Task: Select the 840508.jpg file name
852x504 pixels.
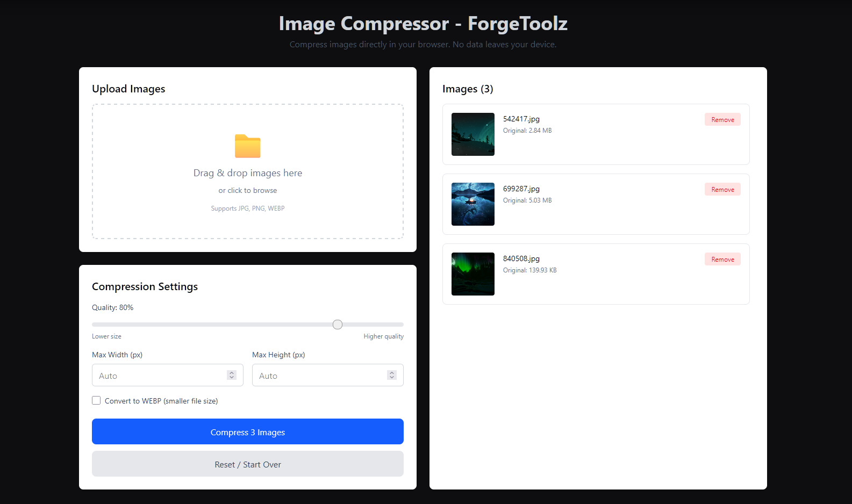Action: (x=521, y=258)
